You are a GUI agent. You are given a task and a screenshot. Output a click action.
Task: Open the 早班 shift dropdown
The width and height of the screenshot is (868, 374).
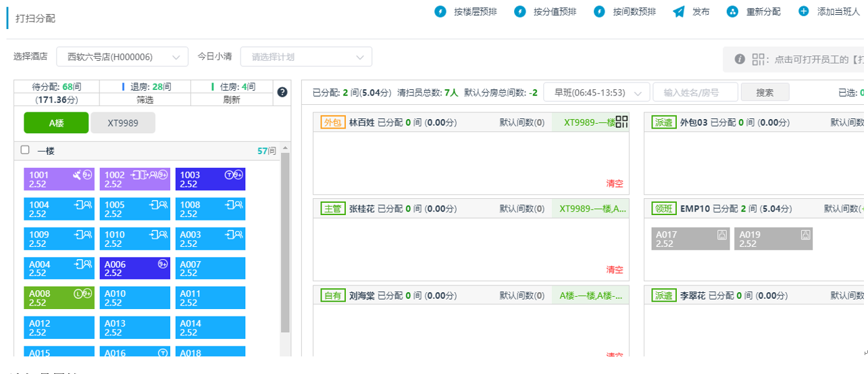click(x=596, y=92)
